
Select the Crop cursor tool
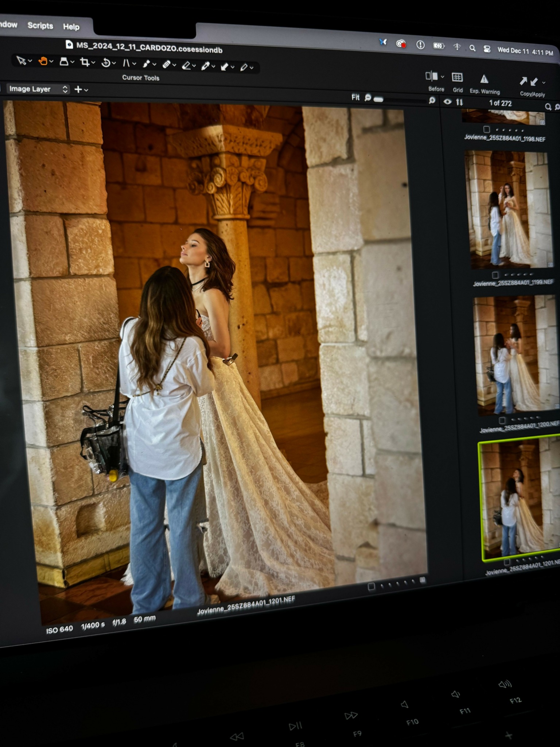85,62
